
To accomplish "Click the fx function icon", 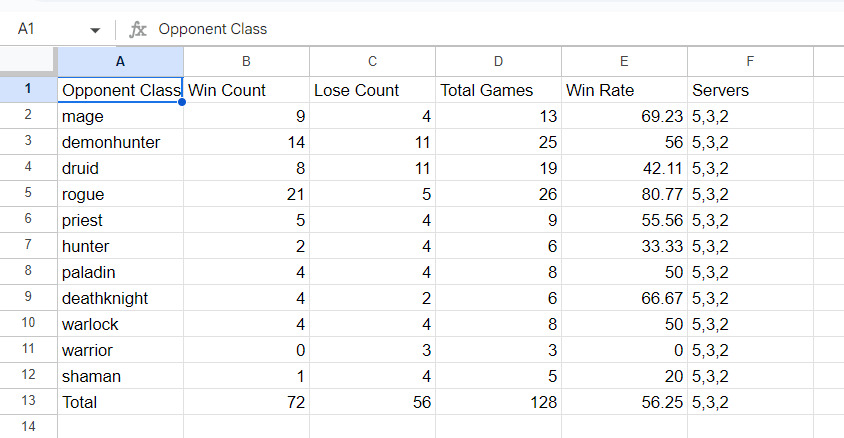I will (x=138, y=30).
